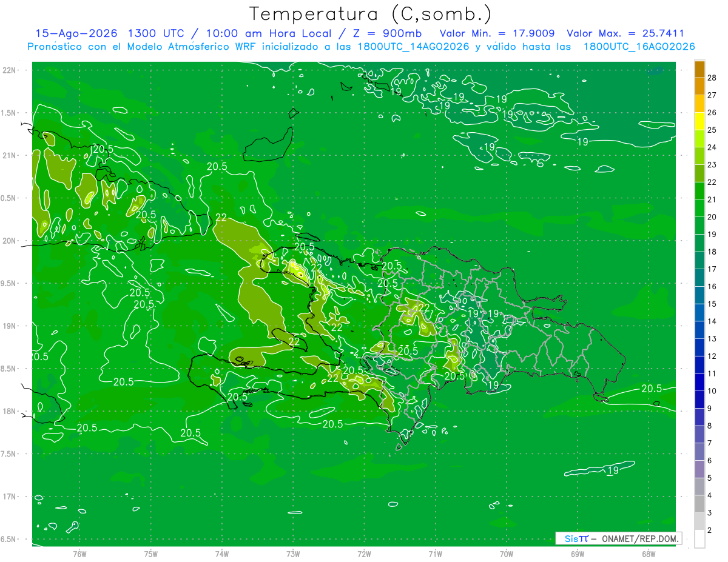Click the '21N' latitude label
The image size is (728, 562).
click(9, 155)
